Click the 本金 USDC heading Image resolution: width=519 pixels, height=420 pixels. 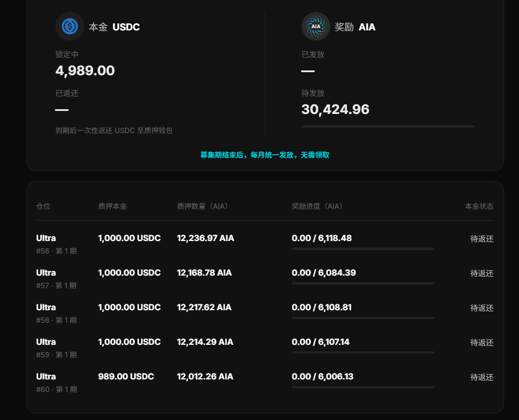click(x=114, y=27)
